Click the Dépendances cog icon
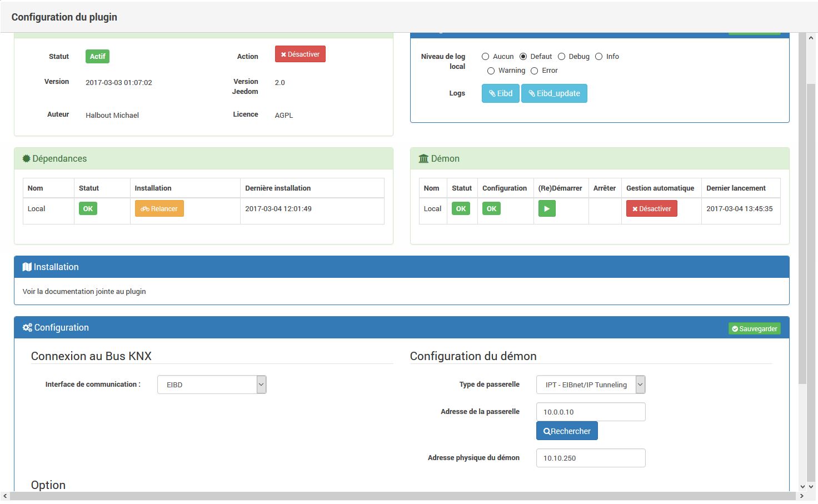Screen dimensions: 818x504 click(x=26, y=159)
